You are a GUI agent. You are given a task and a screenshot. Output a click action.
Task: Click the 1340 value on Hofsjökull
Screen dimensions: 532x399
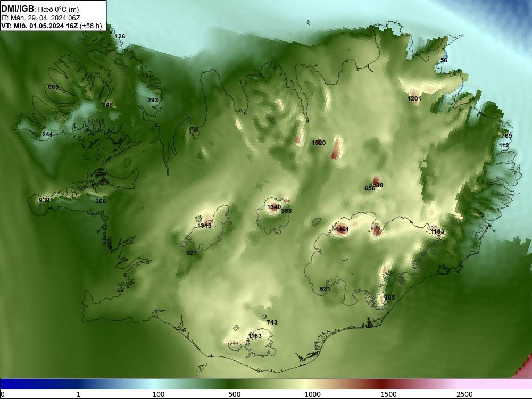pyautogui.click(x=274, y=207)
